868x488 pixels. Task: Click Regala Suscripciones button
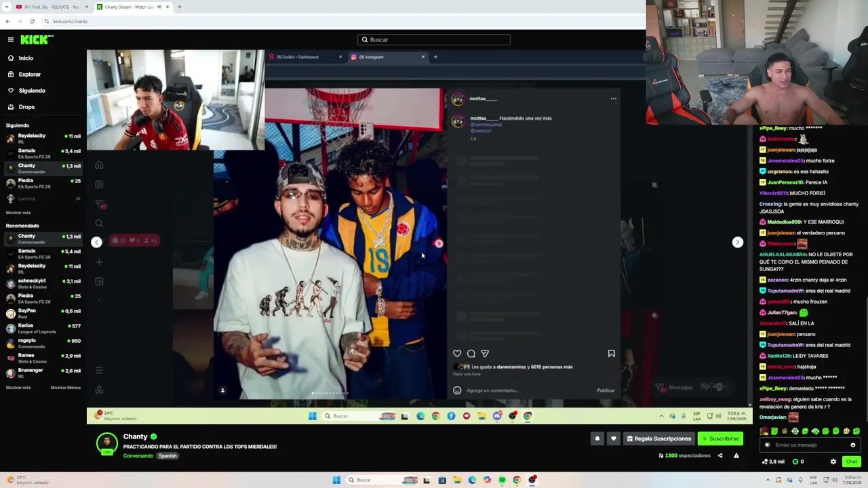pos(658,439)
